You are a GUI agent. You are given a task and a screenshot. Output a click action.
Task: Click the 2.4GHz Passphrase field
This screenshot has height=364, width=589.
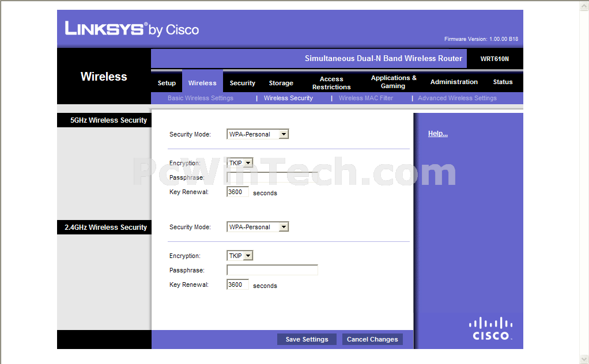pos(273,270)
